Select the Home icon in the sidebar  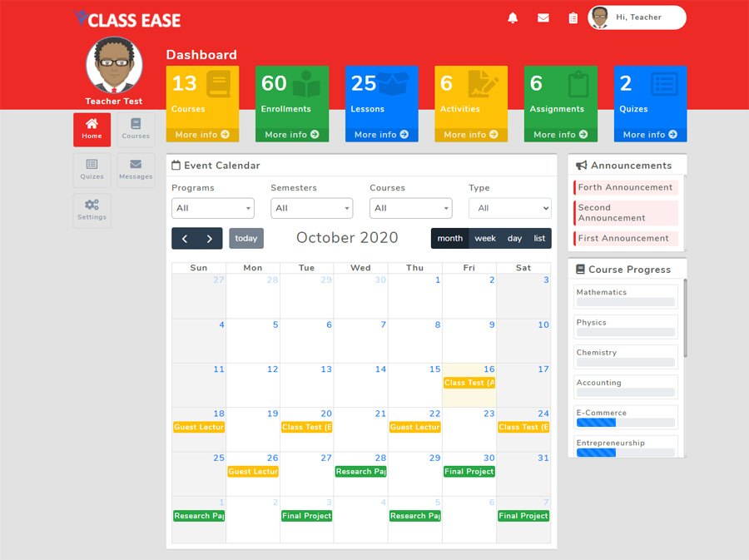tap(92, 130)
